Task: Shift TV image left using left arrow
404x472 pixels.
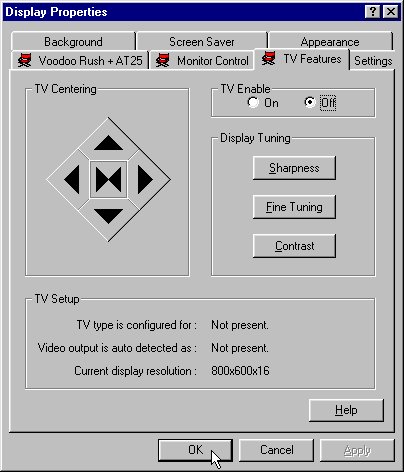Action: [72, 179]
